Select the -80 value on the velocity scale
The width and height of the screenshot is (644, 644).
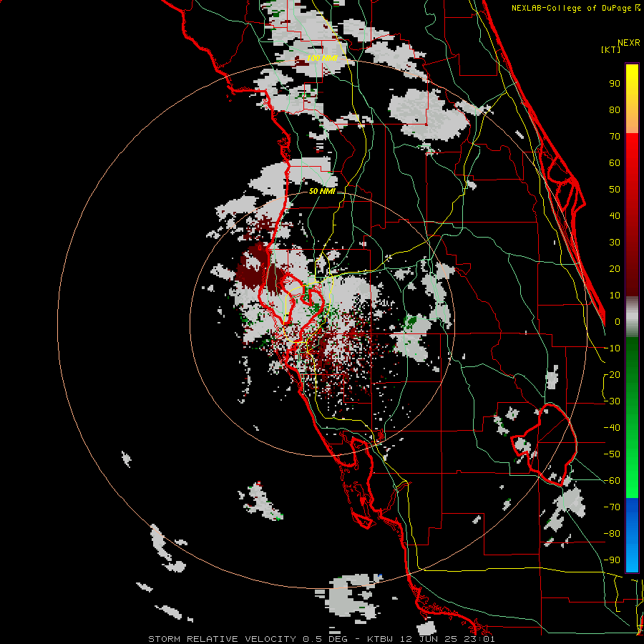[612, 534]
